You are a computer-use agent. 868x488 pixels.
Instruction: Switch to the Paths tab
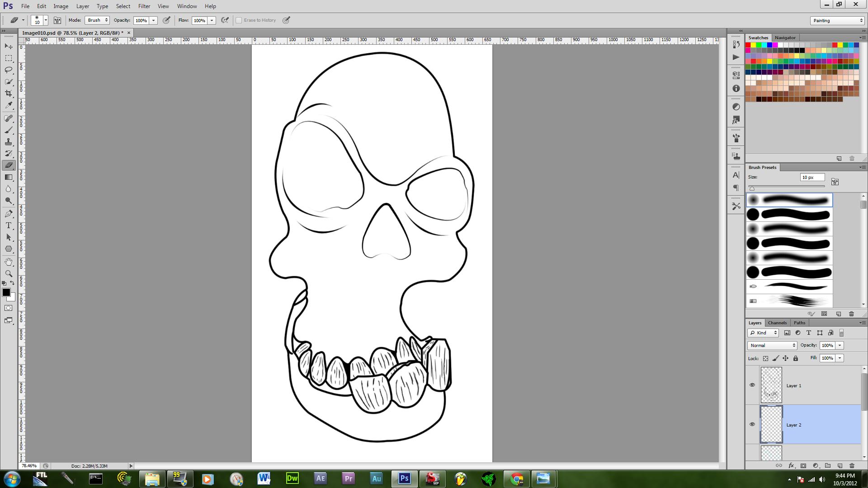799,323
